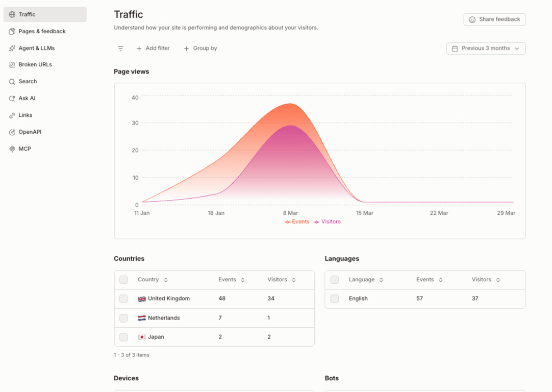This screenshot has height=392, width=552.
Task: Click English events value 57
Action: tap(420, 299)
